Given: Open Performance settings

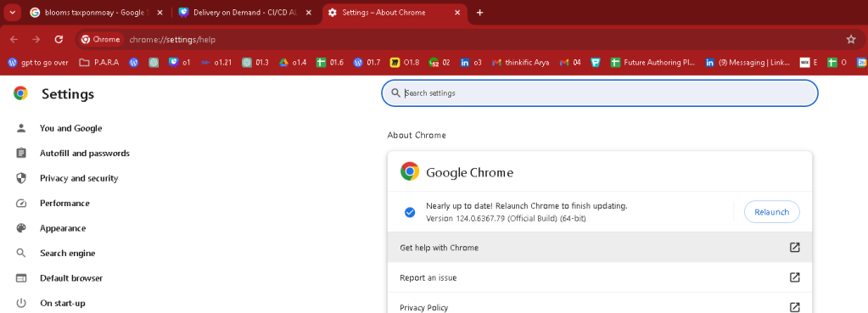Looking at the screenshot, I should coord(64,203).
